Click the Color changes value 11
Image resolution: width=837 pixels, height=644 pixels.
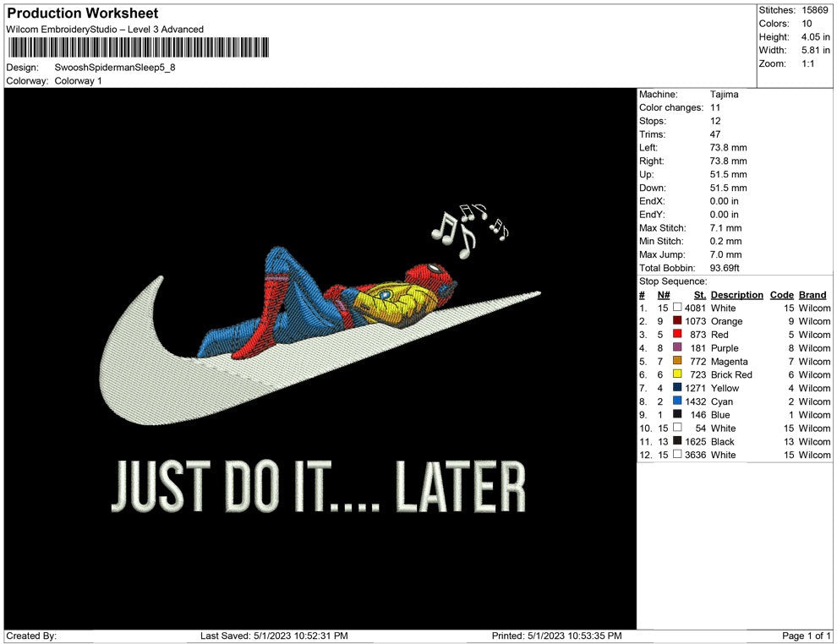tap(715, 108)
